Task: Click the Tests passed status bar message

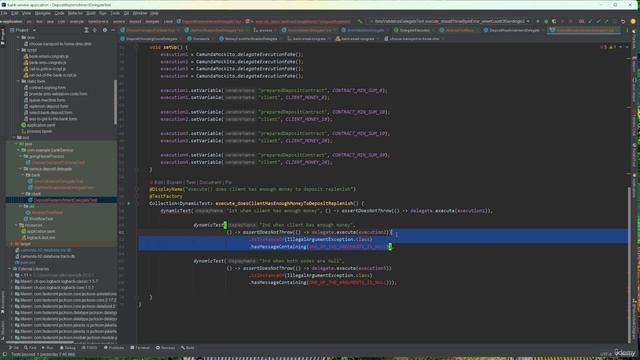Action: [x=43, y=354]
